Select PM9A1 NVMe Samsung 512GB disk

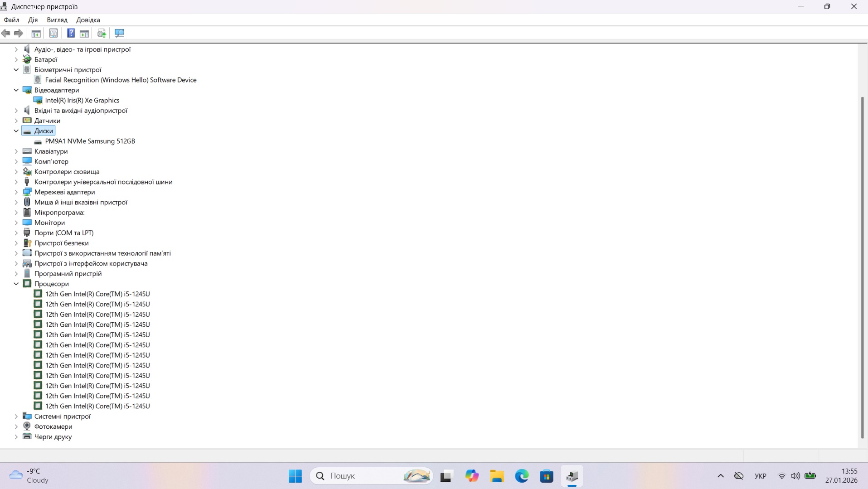tap(90, 141)
